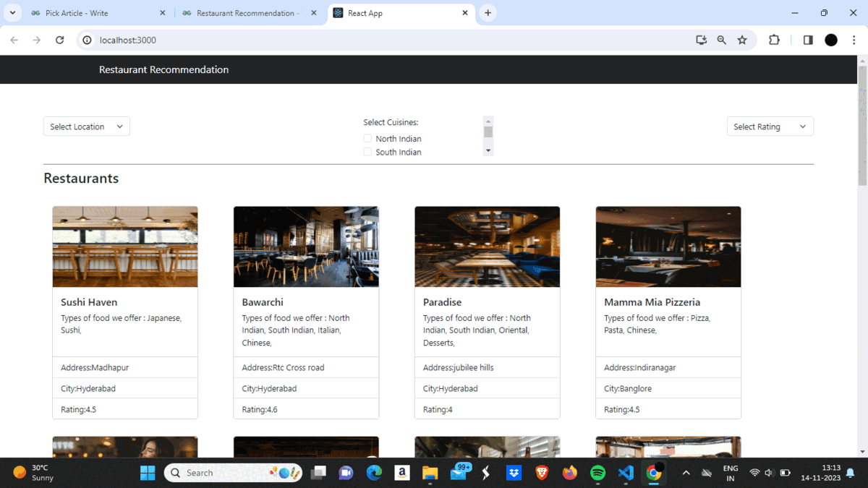This screenshot has height=488, width=868.
Task: Open Microsoft Edge from the taskbar
Action: (x=374, y=473)
